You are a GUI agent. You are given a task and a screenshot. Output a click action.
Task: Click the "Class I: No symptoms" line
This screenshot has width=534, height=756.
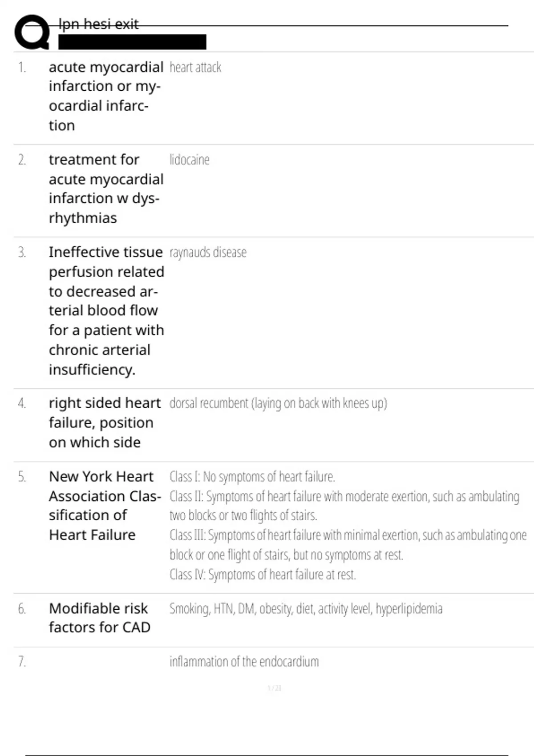click(x=252, y=477)
